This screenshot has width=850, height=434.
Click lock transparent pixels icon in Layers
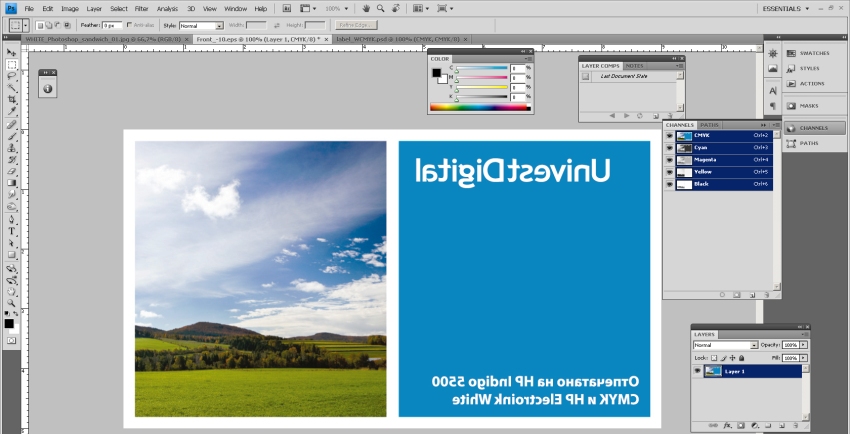[x=714, y=358]
